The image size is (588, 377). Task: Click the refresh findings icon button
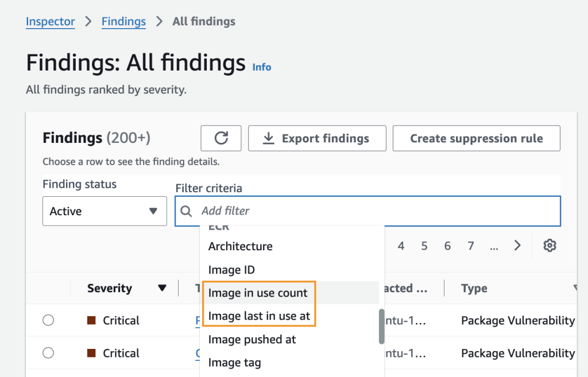pyautogui.click(x=221, y=138)
